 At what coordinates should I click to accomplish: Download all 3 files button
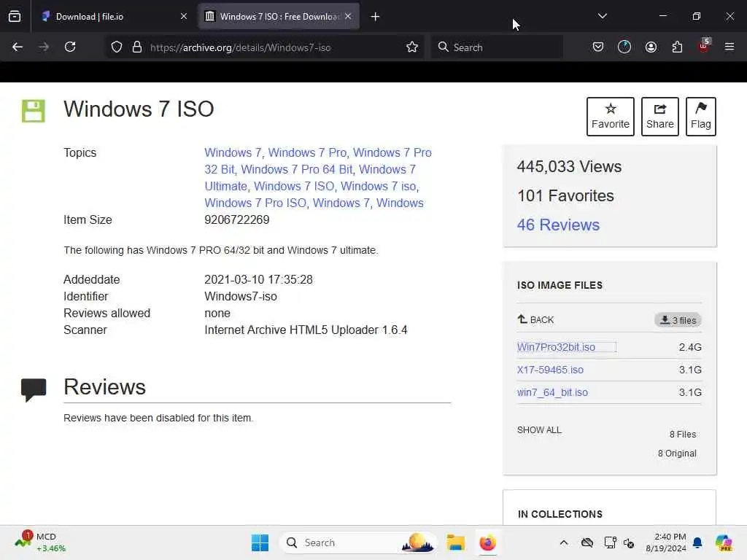click(678, 320)
